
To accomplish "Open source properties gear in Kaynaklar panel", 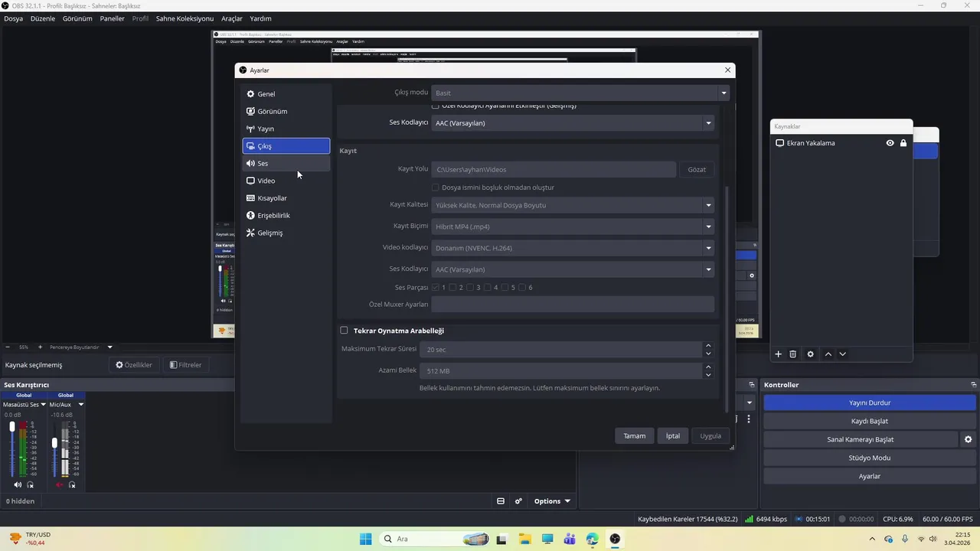I will [811, 354].
